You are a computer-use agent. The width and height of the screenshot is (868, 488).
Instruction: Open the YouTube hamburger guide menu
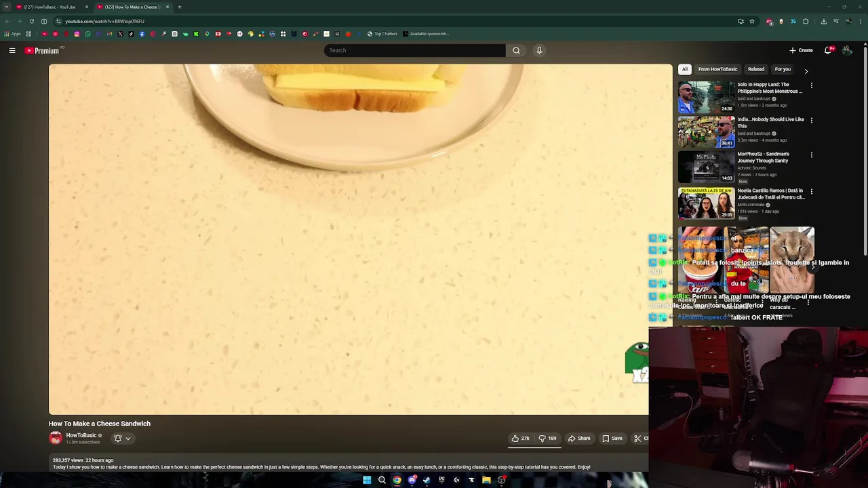point(12,50)
